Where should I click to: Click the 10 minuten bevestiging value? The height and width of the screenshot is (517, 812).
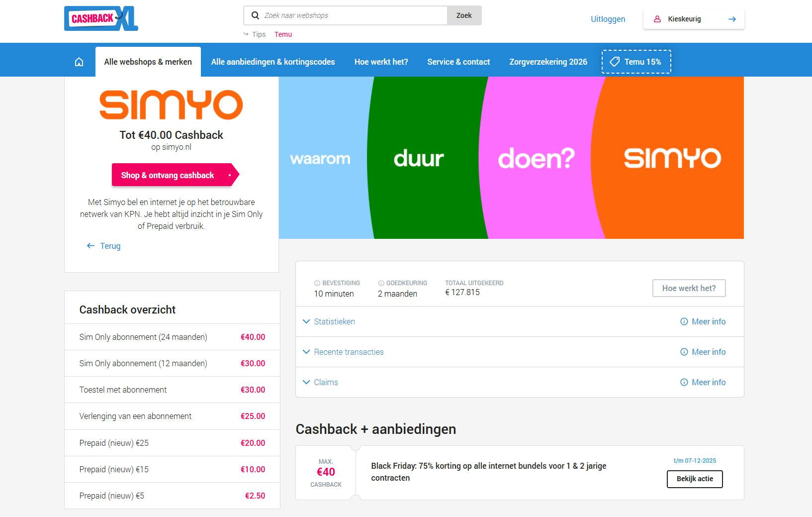click(x=334, y=294)
